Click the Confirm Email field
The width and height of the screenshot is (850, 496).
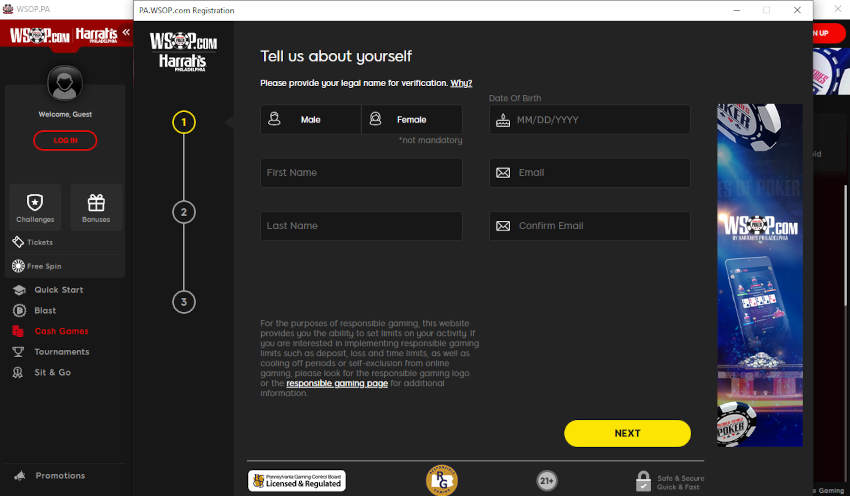(590, 226)
